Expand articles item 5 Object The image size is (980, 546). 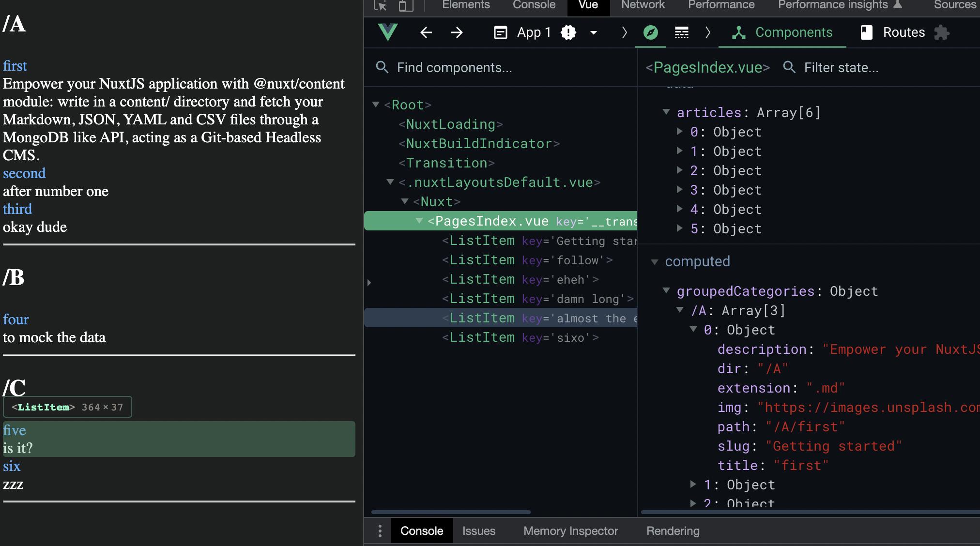click(680, 228)
